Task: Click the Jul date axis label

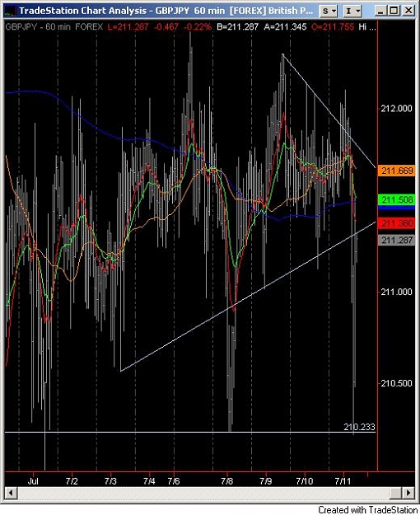Action: click(33, 481)
